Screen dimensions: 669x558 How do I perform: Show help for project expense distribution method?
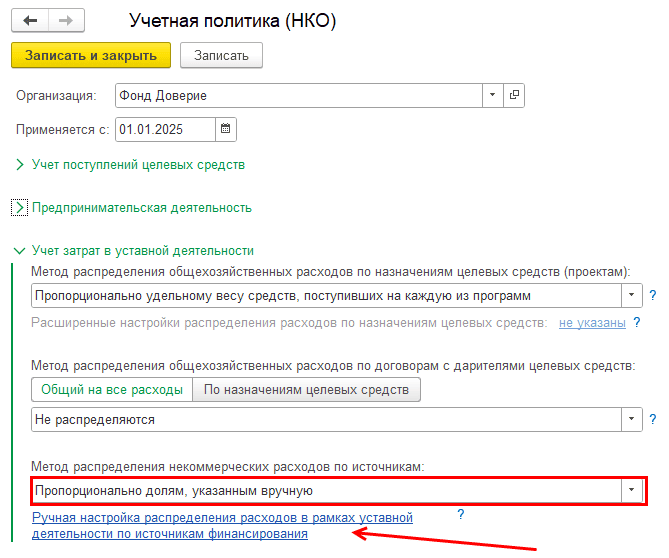[x=652, y=296]
